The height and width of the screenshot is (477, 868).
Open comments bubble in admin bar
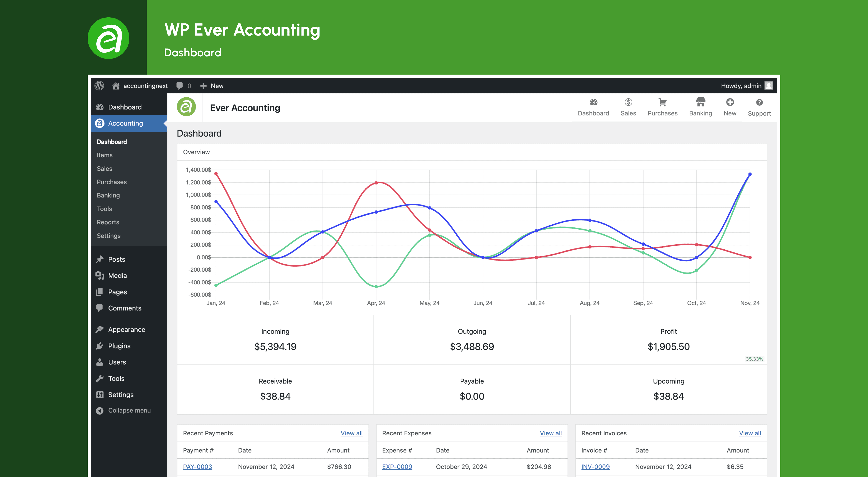pos(180,86)
